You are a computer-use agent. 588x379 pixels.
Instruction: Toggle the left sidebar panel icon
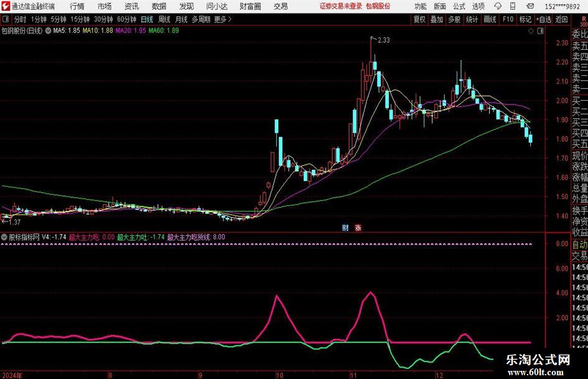coord(5,19)
